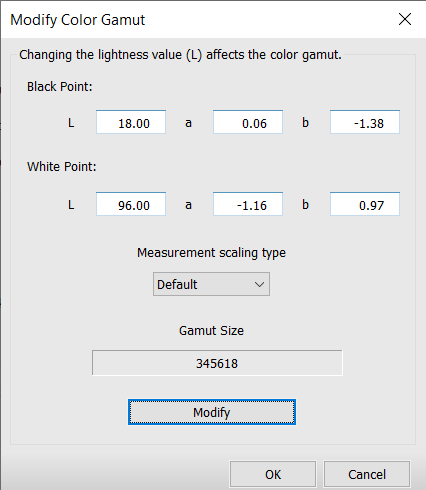Viewport: 426px width, 490px height.
Task: Confirm the dialog with OK
Action: click(273, 474)
